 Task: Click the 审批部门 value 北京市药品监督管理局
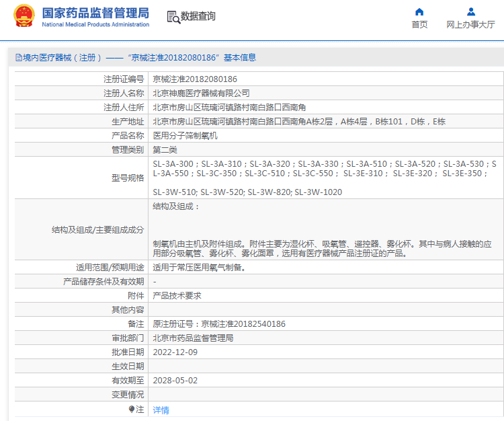point(193,338)
